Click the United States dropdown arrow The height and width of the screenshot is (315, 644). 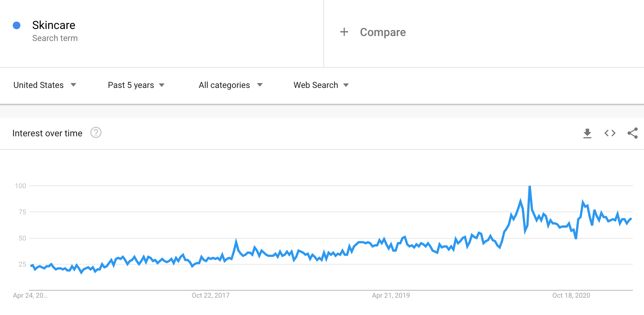click(73, 85)
